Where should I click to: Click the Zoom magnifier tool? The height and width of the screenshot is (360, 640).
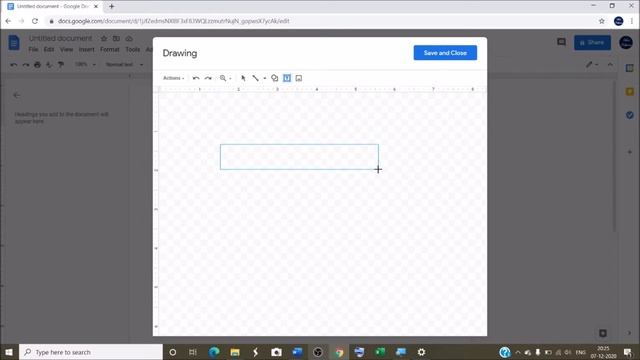(223, 78)
